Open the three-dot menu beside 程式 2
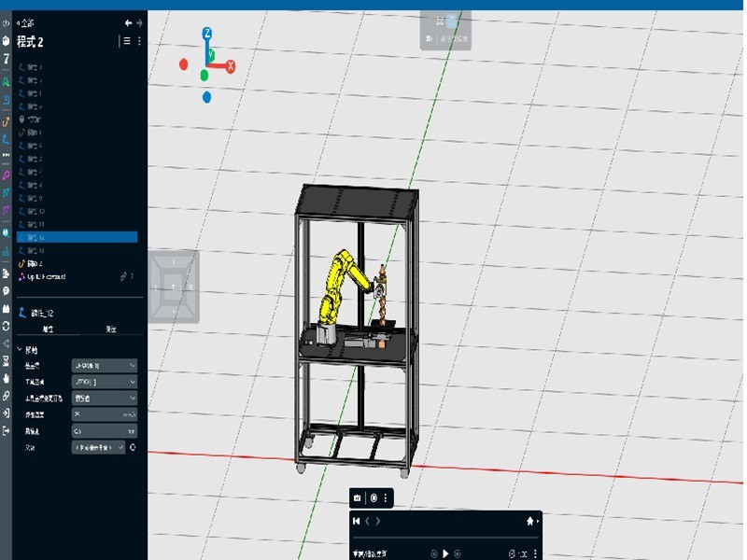Image resolution: width=747 pixels, height=560 pixels. (140, 41)
